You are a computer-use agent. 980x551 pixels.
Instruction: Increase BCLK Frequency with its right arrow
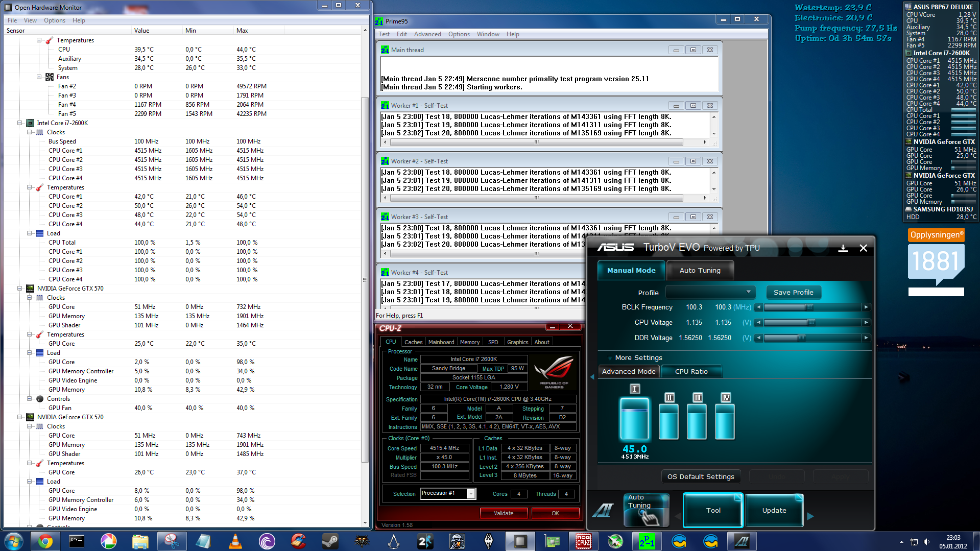(866, 307)
